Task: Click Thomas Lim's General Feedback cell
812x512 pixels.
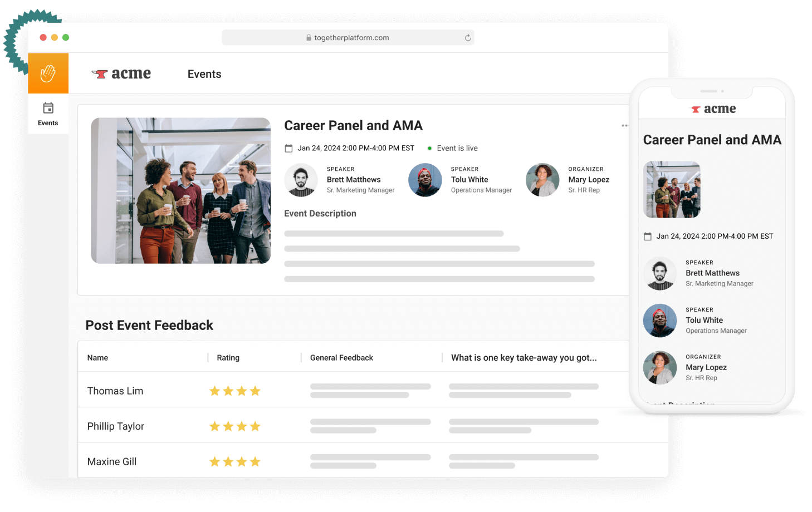Action: tap(370, 391)
